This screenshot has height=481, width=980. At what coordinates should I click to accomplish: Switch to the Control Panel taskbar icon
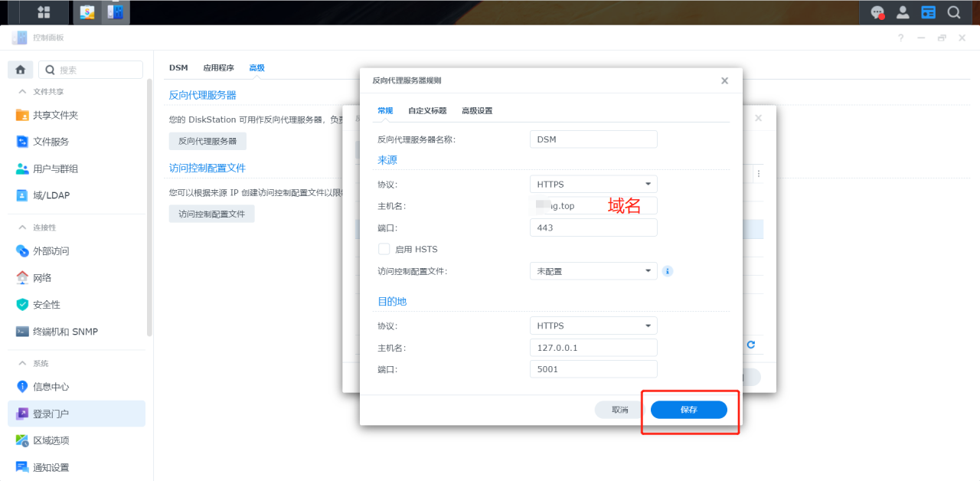click(x=116, y=12)
